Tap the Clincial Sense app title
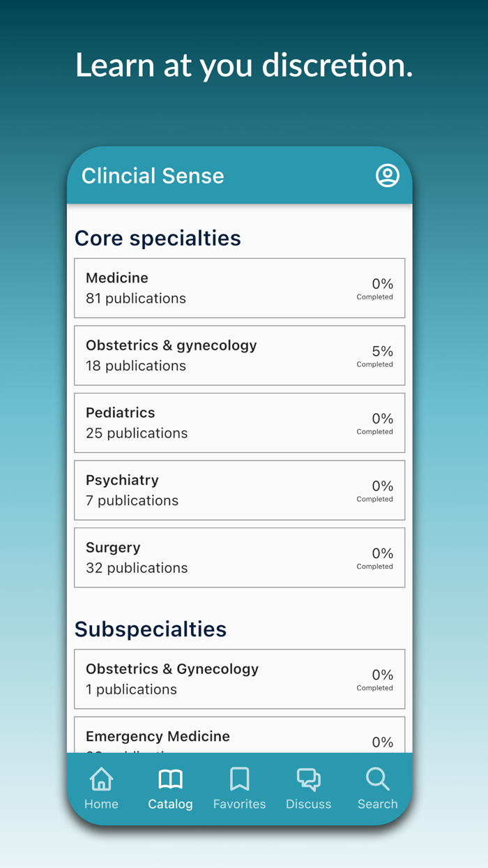Screen dimensions: 488x868 coord(153,176)
